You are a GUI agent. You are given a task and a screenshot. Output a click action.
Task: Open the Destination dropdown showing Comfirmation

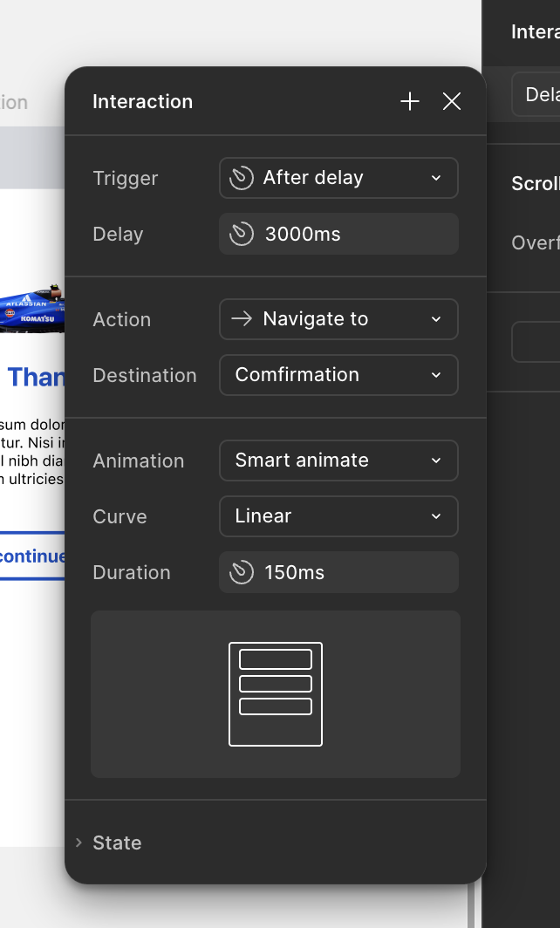coord(338,375)
